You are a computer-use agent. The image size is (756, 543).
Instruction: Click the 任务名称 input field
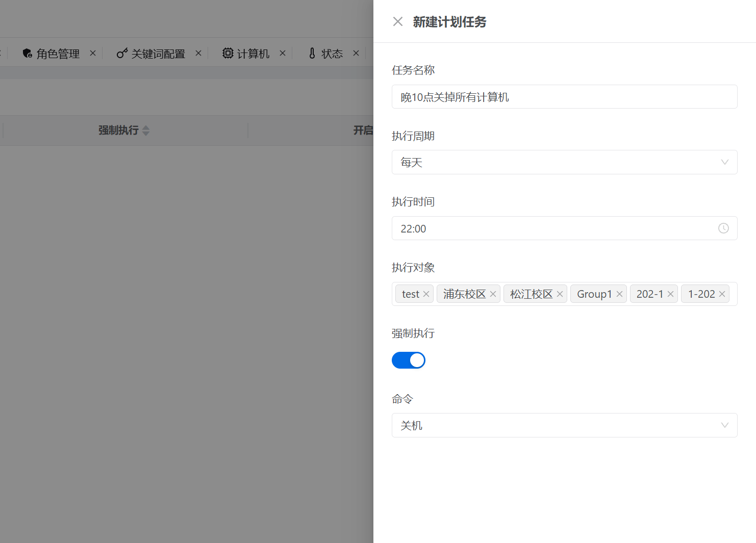[x=564, y=96]
